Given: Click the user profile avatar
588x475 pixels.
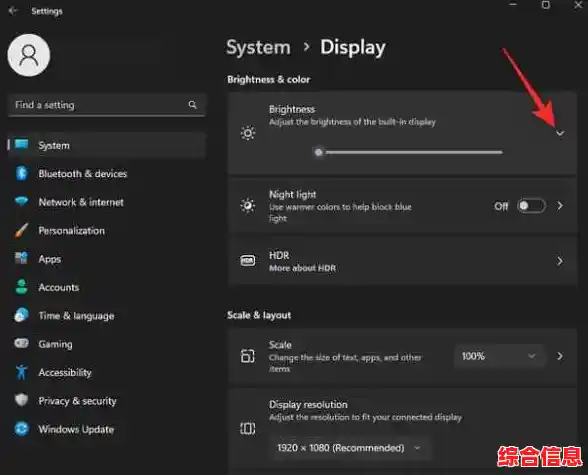Looking at the screenshot, I should tap(29, 55).
